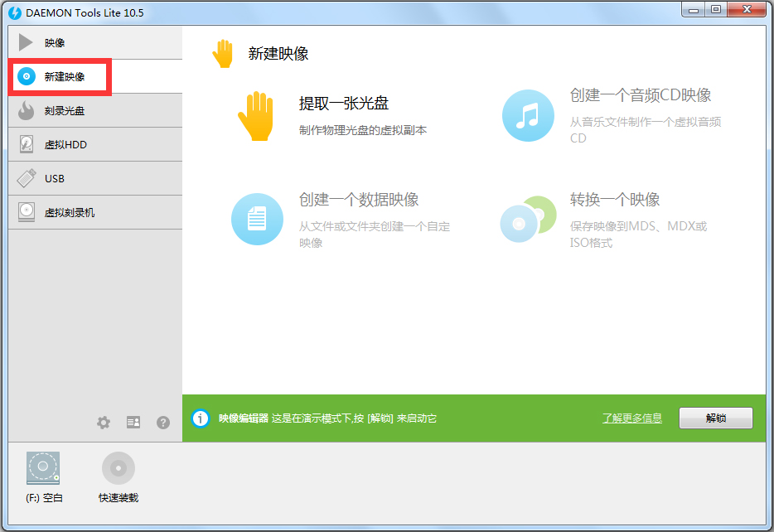Open the 映像 section in sidebar
This screenshot has width=774, height=532.
95,42
